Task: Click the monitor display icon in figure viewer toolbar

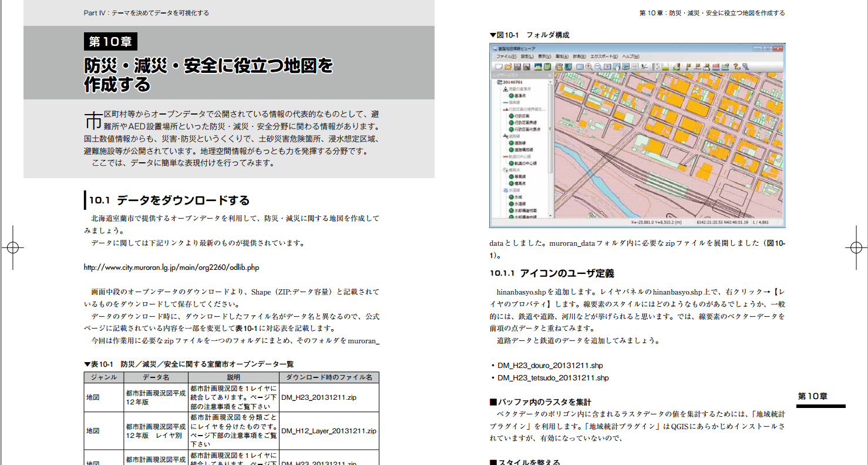Action: click(x=568, y=66)
